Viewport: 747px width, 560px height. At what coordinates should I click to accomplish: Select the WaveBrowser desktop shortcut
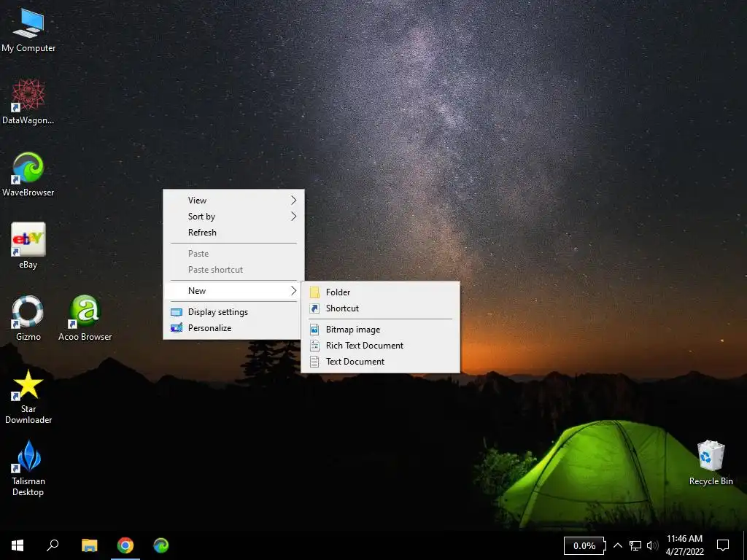coord(28,174)
